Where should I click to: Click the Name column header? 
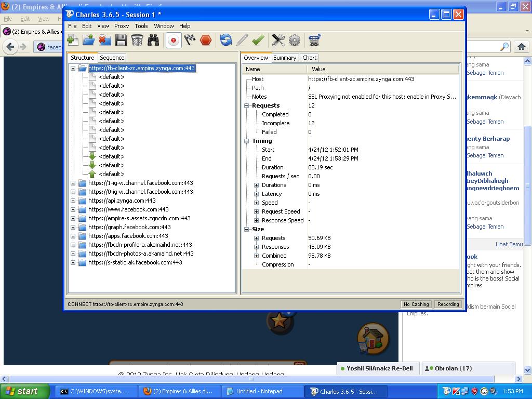click(x=275, y=69)
